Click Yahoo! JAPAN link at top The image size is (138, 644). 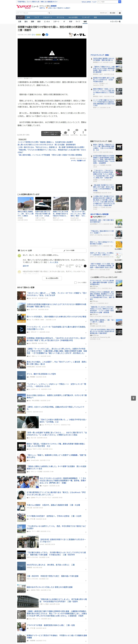point(86,2)
